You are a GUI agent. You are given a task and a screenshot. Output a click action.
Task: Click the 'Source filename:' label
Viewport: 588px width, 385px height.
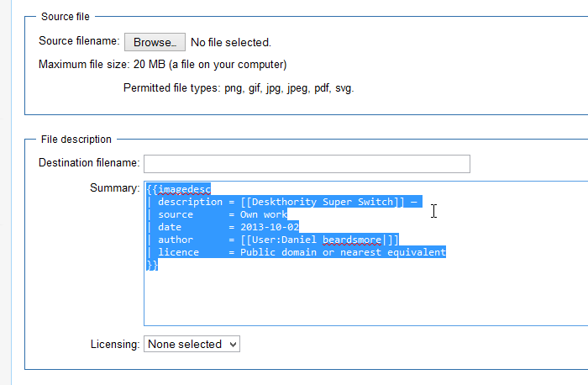[79, 41]
